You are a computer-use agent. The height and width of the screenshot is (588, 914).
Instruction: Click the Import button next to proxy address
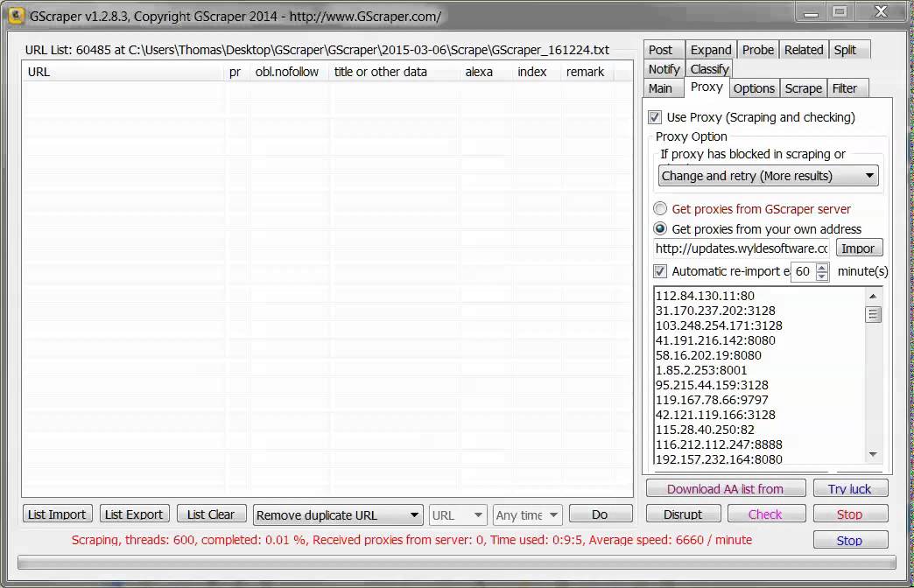pos(859,248)
